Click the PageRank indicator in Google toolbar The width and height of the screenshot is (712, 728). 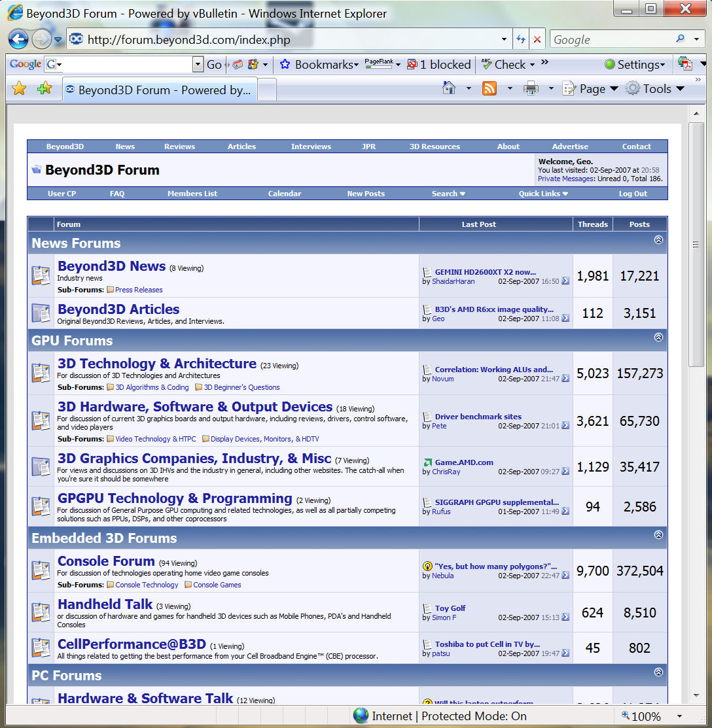click(x=378, y=64)
